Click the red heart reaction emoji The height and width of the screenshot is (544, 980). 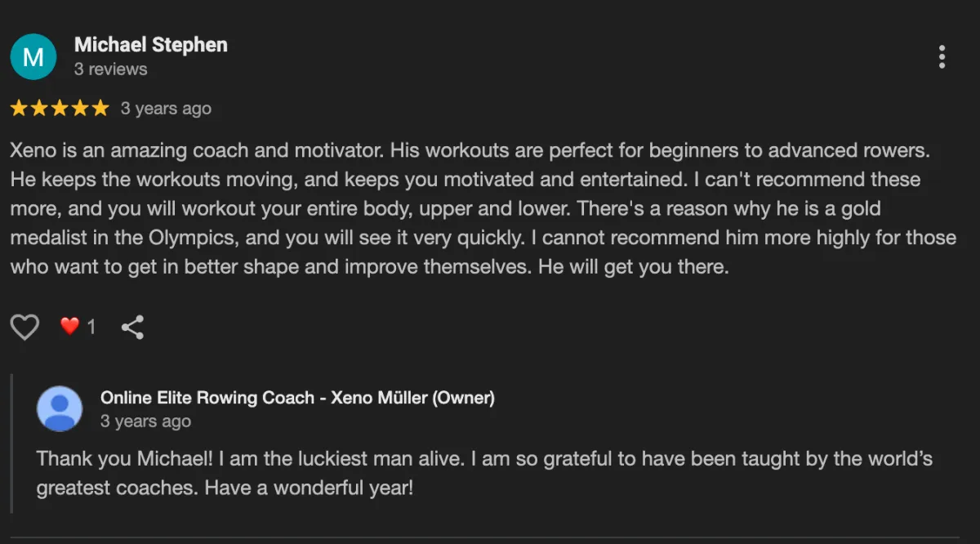tap(69, 327)
